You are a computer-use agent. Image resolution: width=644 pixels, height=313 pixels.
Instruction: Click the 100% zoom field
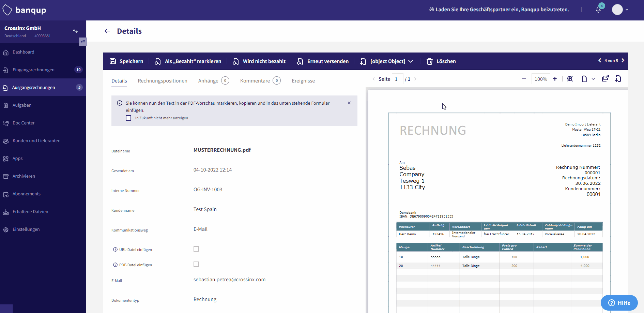541,79
